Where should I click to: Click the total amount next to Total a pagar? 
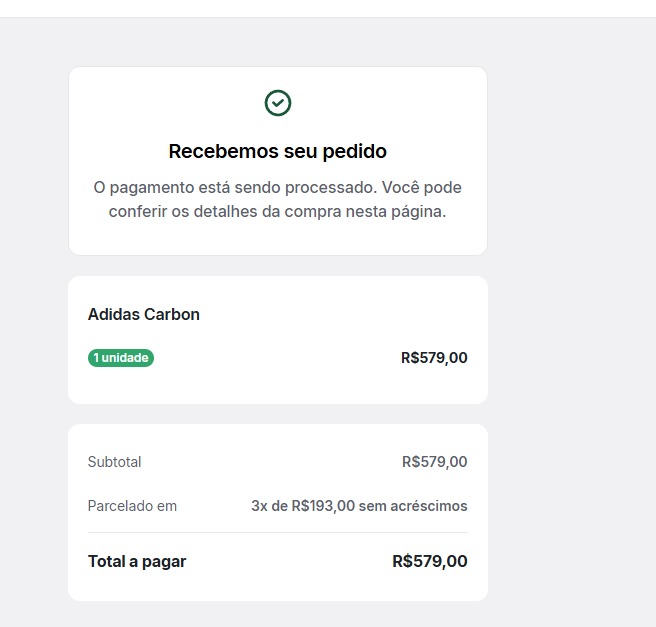[x=430, y=561]
